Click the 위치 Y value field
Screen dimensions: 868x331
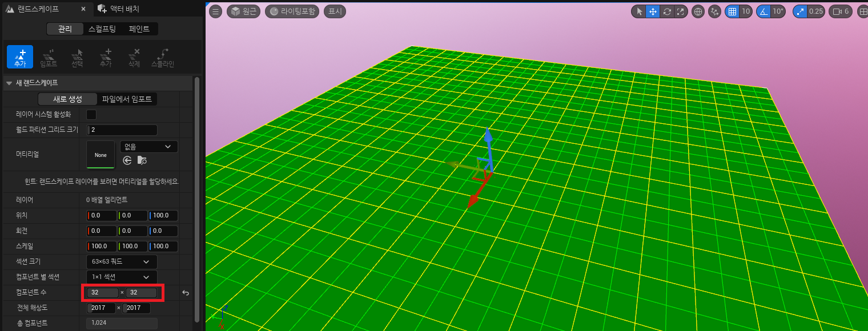pos(132,216)
